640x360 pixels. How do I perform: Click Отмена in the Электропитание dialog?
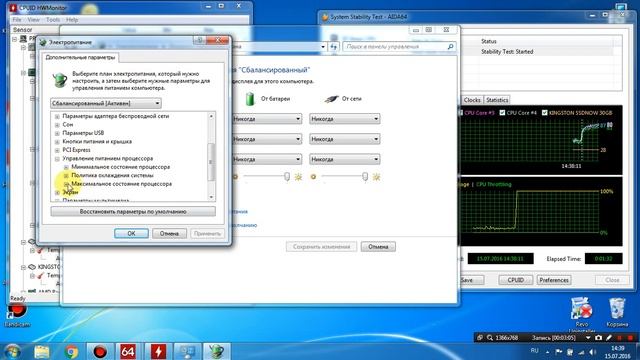(x=169, y=233)
